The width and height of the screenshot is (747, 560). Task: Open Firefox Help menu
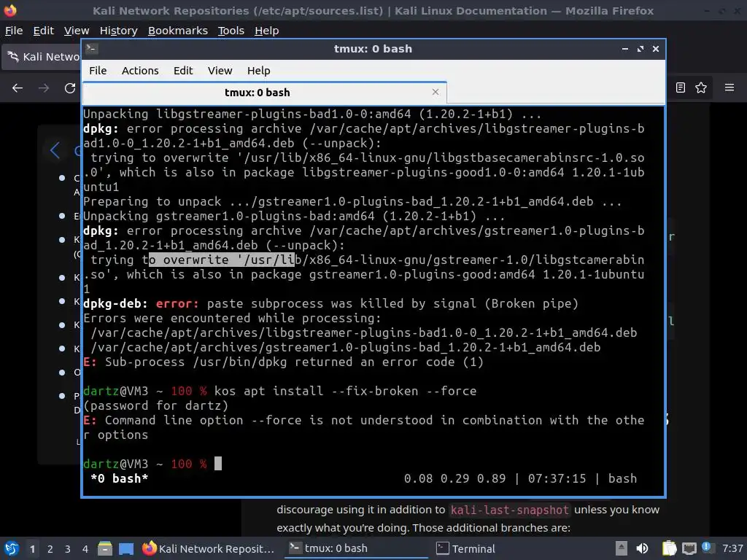click(x=267, y=31)
